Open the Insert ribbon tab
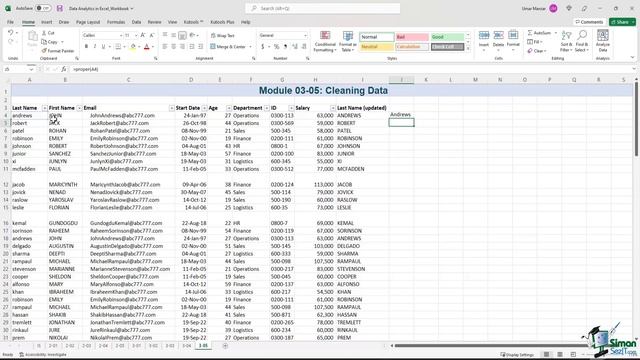Viewport: 640px width, 360px height. click(47, 22)
